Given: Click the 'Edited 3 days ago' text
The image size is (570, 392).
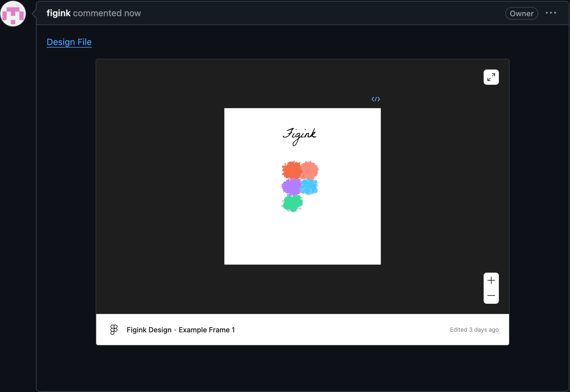Looking at the screenshot, I should pyautogui.click(x=474, y=330).
